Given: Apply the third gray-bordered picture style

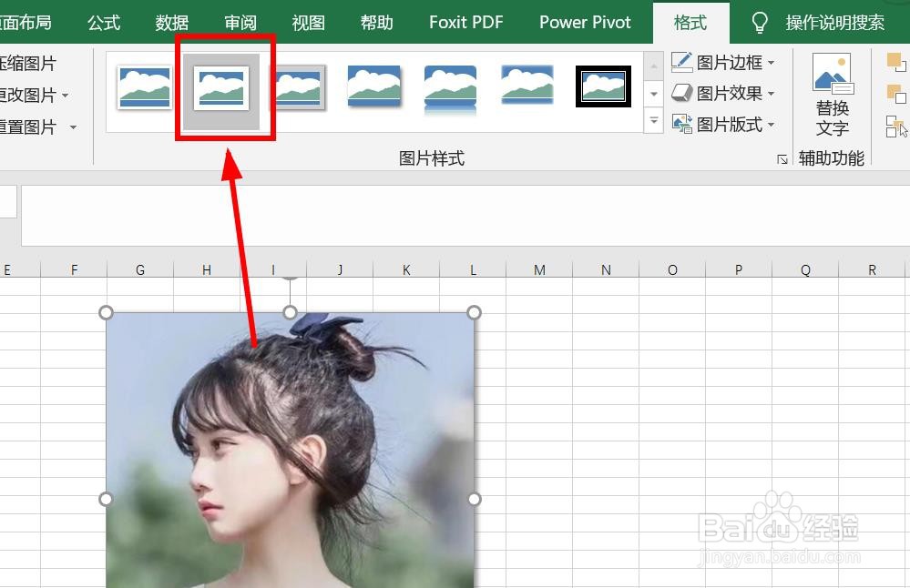Looking at the screenshot, I should coord(300,87).
